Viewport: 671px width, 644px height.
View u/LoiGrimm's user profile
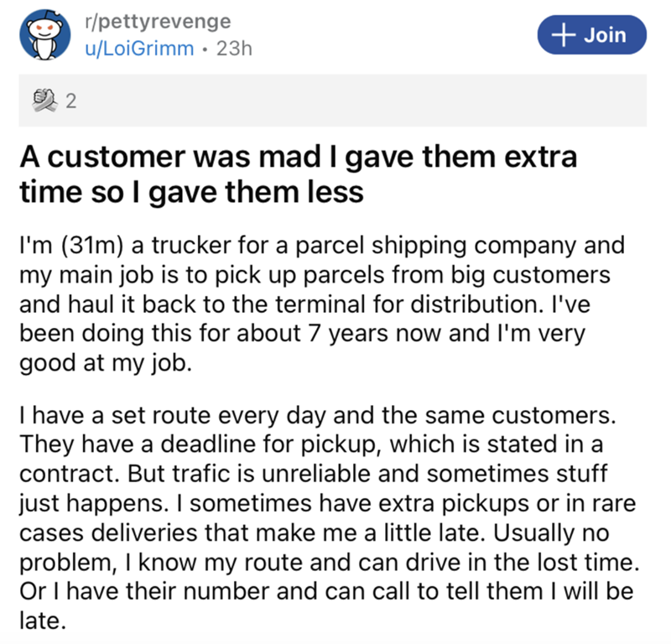point(140,49)
